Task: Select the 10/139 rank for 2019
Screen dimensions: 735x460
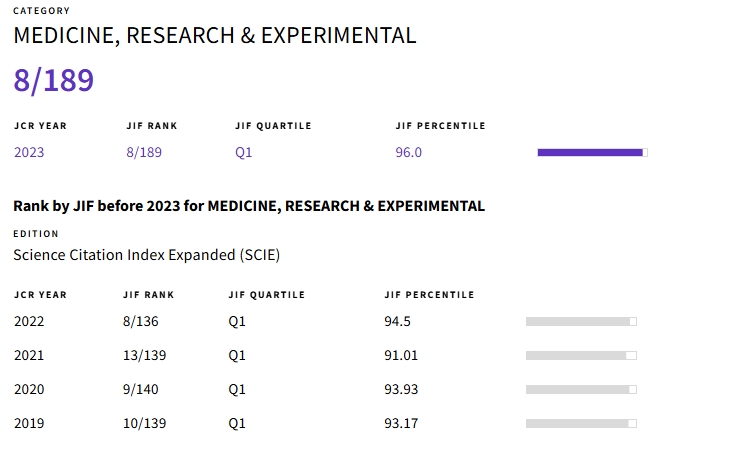Action: pyautogui.click(x=144, y=423)
